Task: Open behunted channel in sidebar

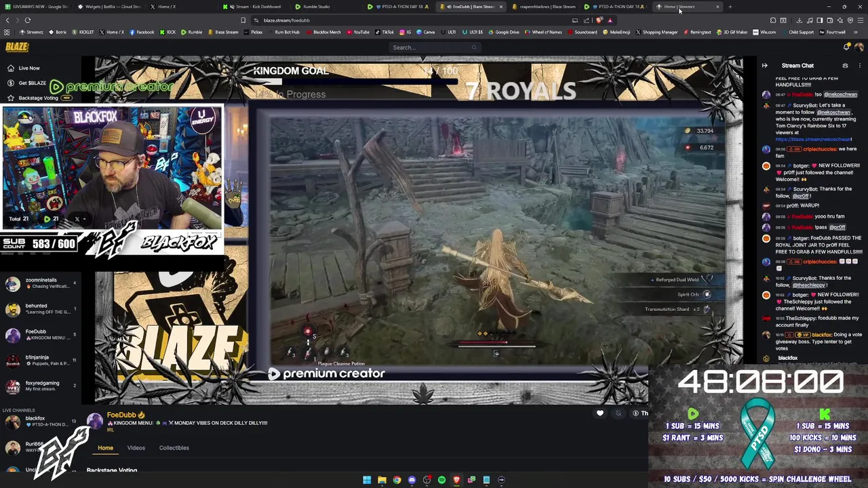Action: click(x=39, y=309)
